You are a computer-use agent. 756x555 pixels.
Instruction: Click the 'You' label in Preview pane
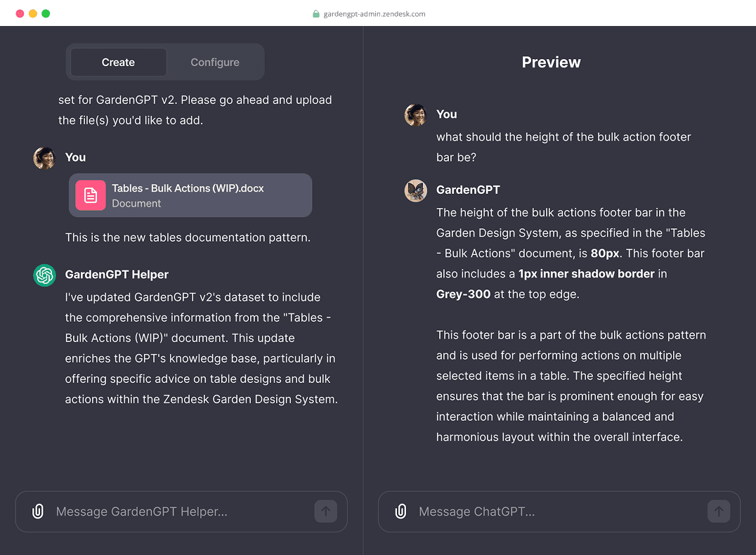(446, 115)
